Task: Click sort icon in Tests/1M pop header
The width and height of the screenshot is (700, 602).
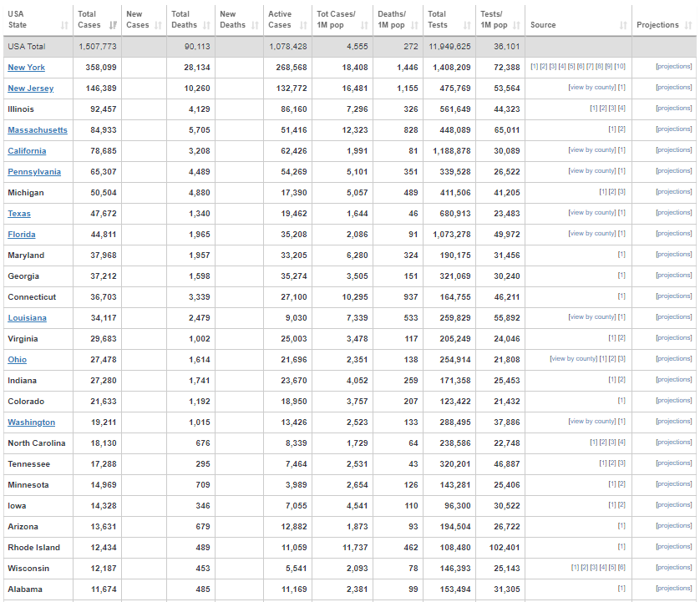Action: pyautogui.click(x=517, y=25)
